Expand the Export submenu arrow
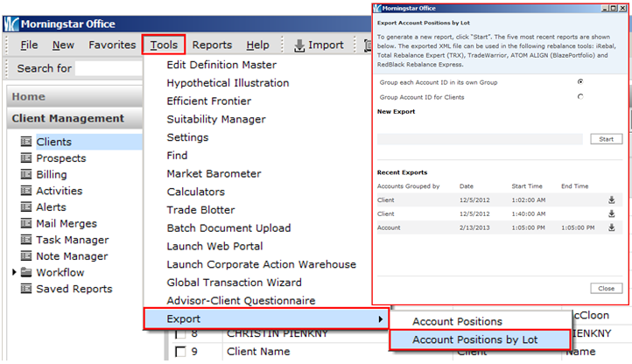Viewport: 632px width, 364px height. 380,319
